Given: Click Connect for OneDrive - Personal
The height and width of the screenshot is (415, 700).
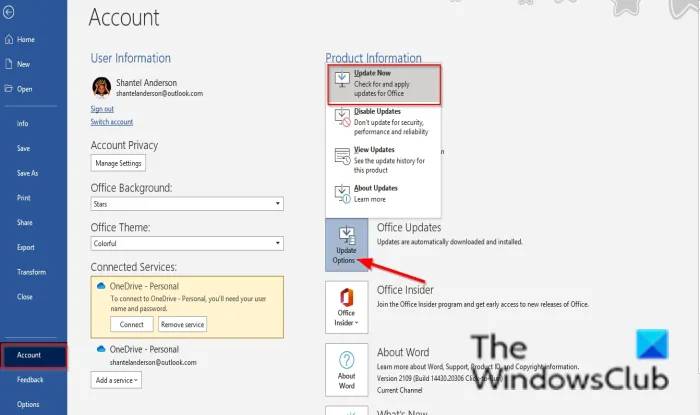Looking at the screenshot, I should click(132, 324).
